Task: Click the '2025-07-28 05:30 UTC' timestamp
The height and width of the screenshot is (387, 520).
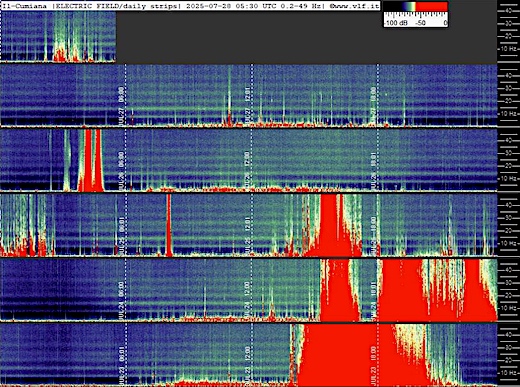Action: pos(231,6)
